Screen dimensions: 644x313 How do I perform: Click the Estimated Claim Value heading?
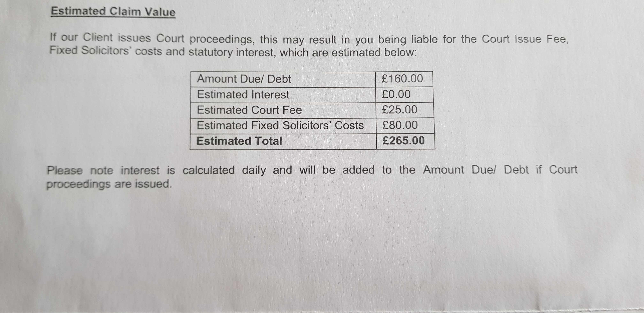pos(113,11)
